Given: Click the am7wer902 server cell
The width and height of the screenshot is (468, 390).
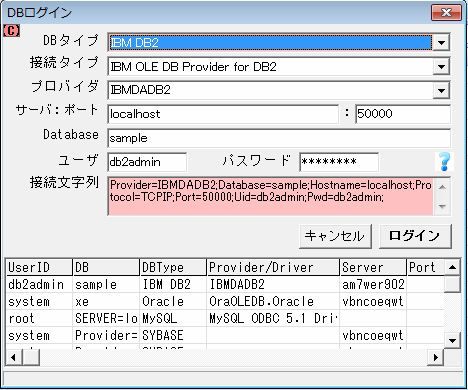Looking at the screenshot, I should point(373,285).
